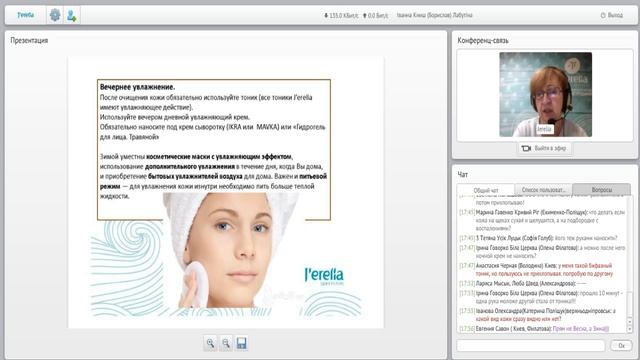Click the presenter webcam video
This screenshot has width=640, height=360.
[x=545, y=94]
